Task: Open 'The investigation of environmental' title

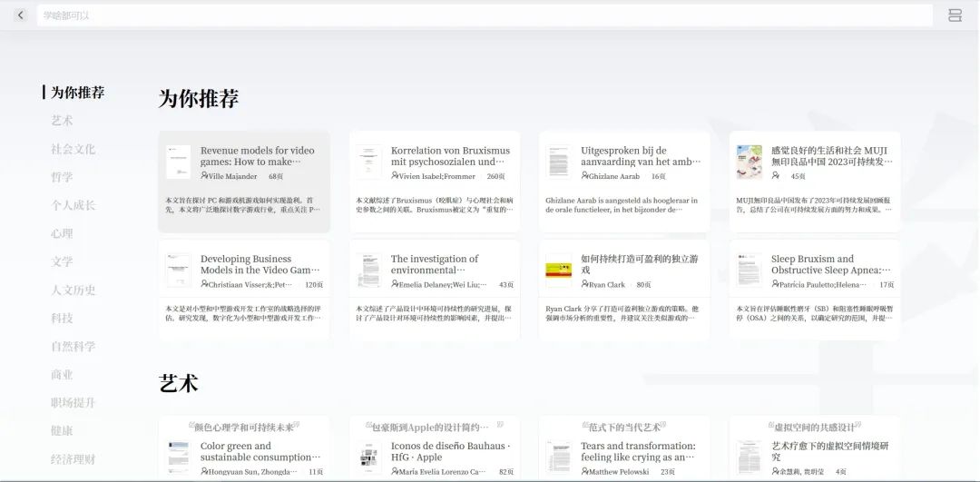Action: tap(435, 264)
